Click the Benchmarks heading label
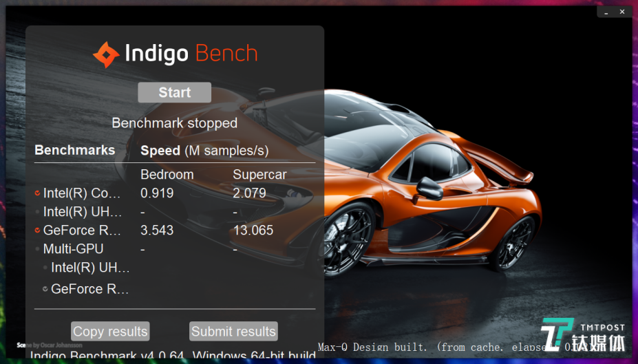Image resolution: width=638 pixels, height=364 pixels. point(75,150)
